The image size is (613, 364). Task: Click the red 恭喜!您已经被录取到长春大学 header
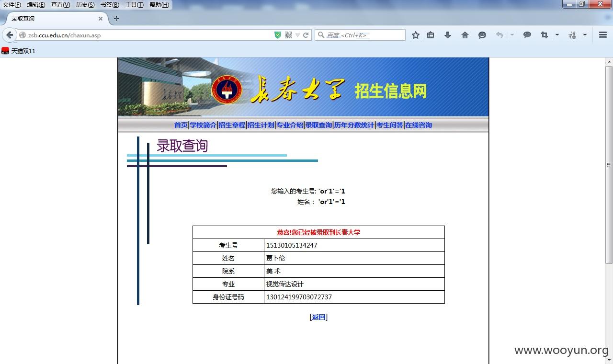pos(318,232)
